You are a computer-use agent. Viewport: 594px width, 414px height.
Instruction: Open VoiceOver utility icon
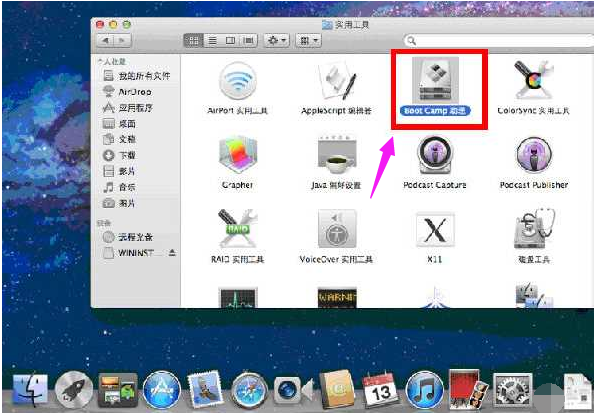337,229
